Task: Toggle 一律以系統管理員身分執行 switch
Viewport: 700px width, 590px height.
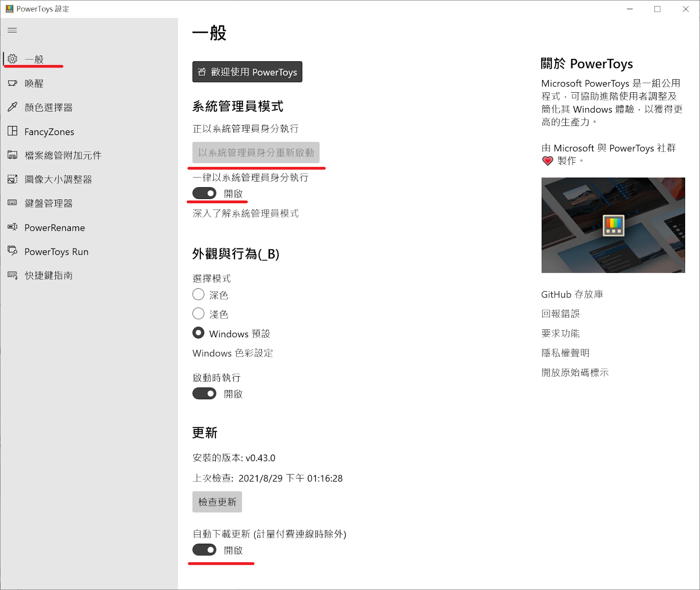Action: (x=204, y=193)
